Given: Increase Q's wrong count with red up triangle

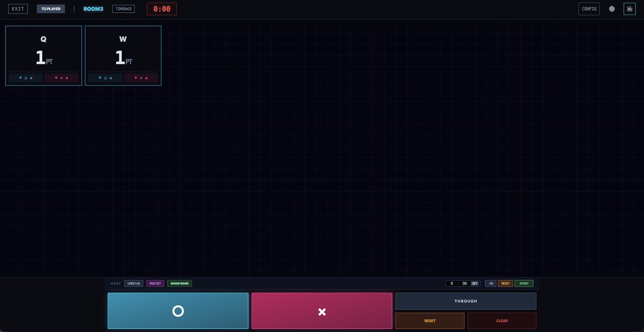Looking at the screenshot, I should click(67, 78).
